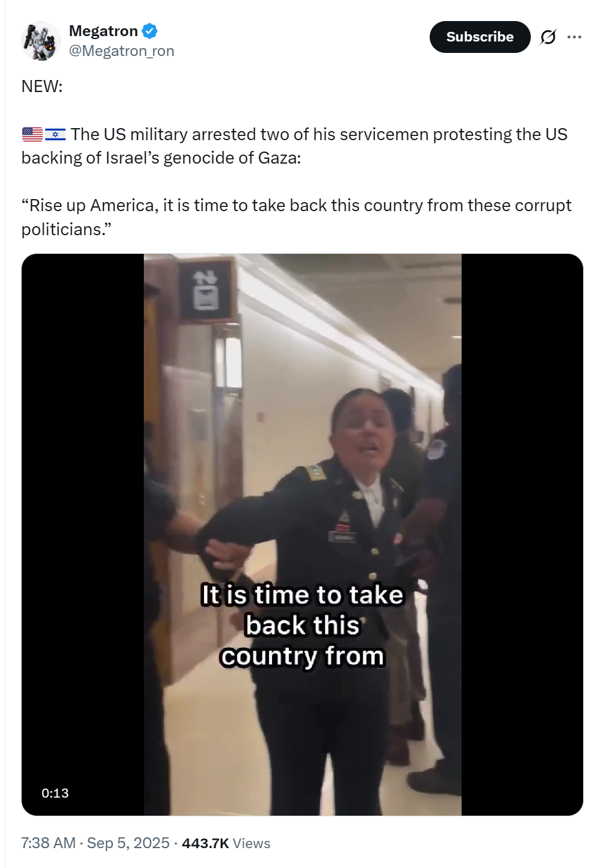Click the blue verified badge
This screenshot has height=868, width=597.
[x=150, y=31]
